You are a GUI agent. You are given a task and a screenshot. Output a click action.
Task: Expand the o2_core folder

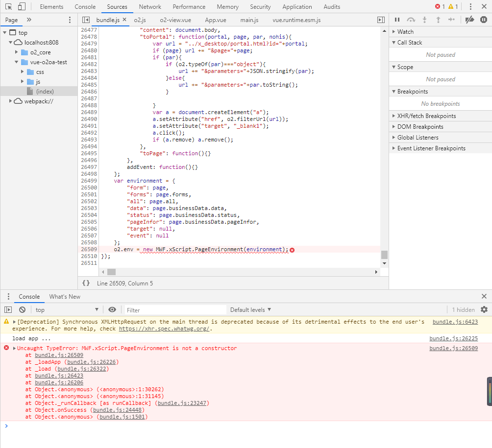tap(16, 52)
